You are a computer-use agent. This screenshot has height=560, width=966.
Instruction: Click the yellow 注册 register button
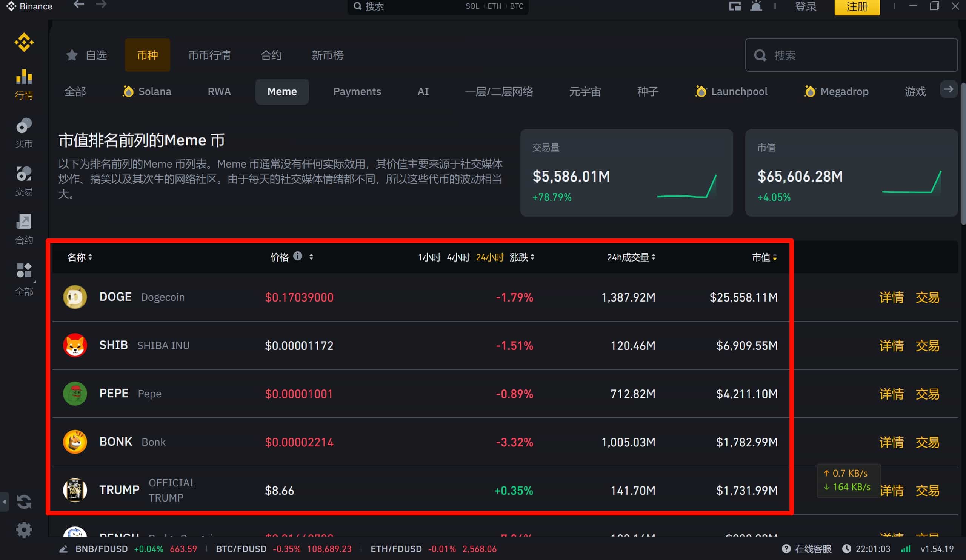pos(857,6)
